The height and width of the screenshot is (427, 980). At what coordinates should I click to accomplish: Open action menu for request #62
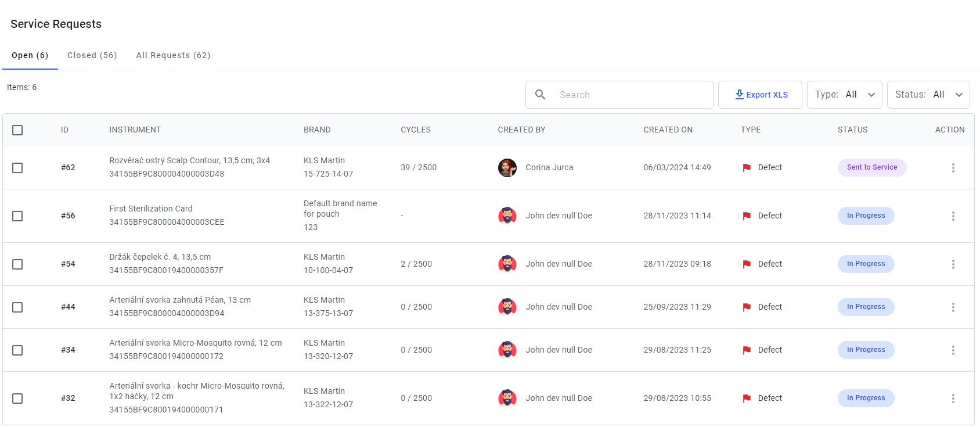pyautogui.click(x=953, y=168)
